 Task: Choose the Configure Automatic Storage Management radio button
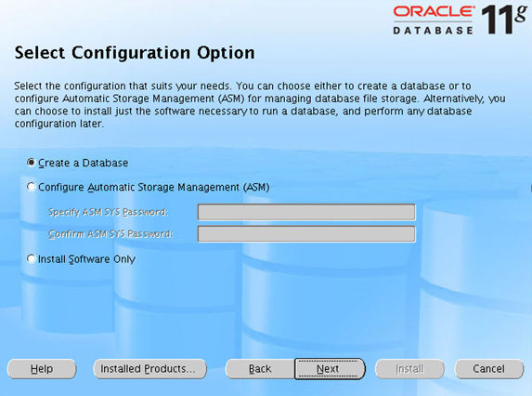[x=31, y=187]
